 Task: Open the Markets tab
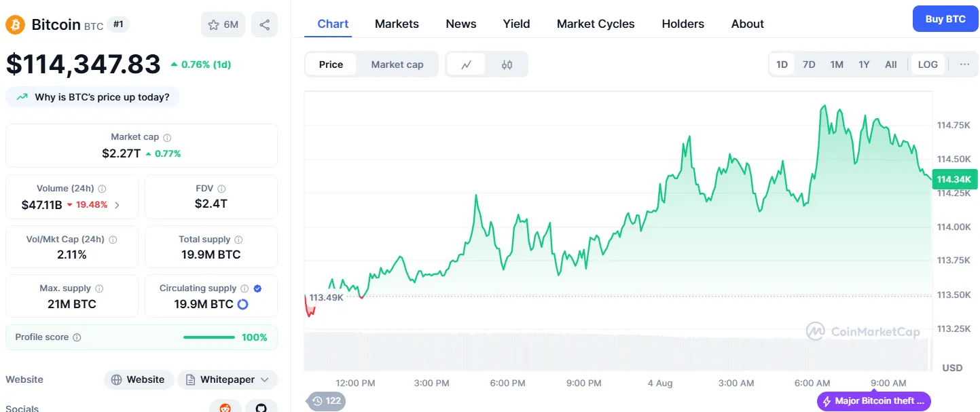pos(397,24)
